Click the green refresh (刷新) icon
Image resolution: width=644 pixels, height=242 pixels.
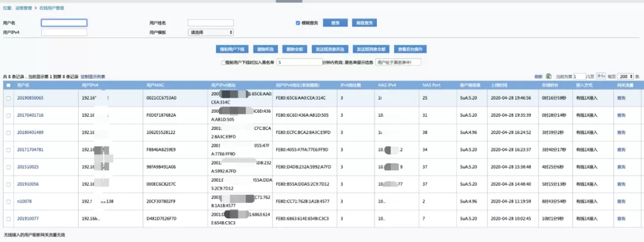pos(549,77)
